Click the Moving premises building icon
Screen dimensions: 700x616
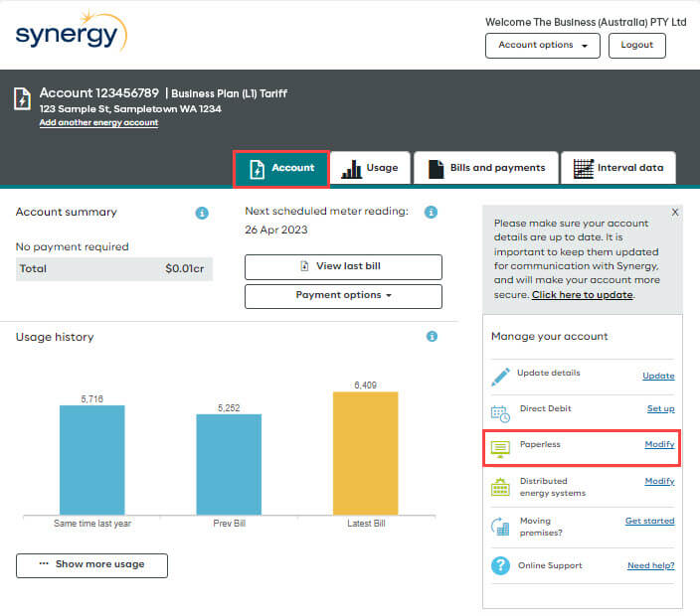[500, 527]
